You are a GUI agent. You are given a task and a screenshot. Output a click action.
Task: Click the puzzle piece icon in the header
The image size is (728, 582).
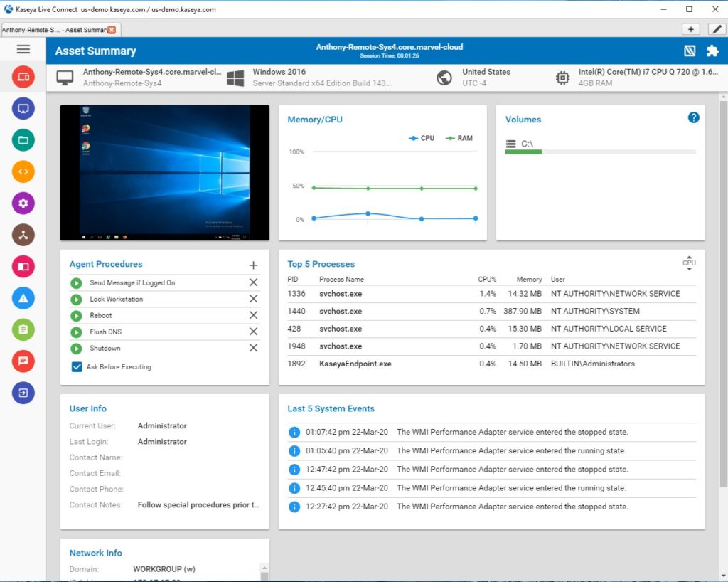(x=712, y=51)
